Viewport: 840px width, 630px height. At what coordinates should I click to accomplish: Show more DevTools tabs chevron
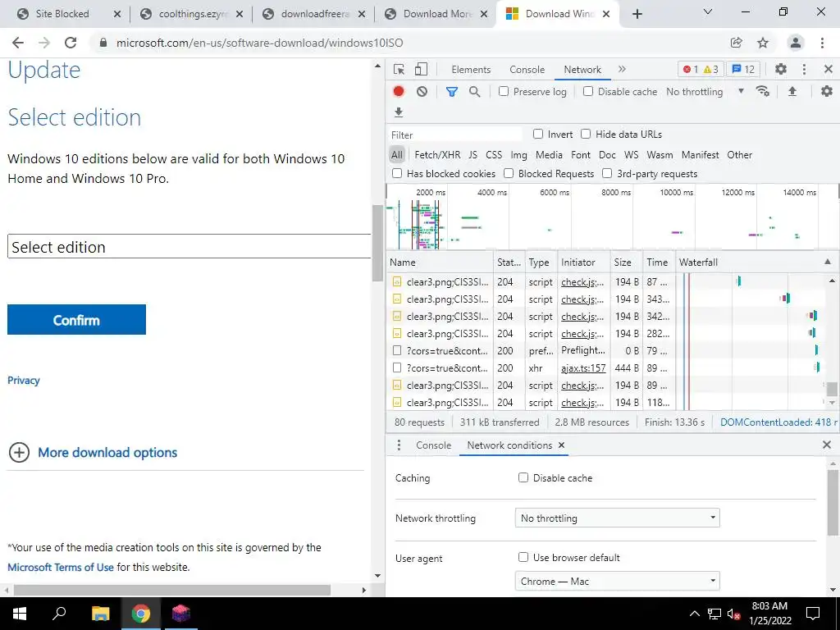622,69
